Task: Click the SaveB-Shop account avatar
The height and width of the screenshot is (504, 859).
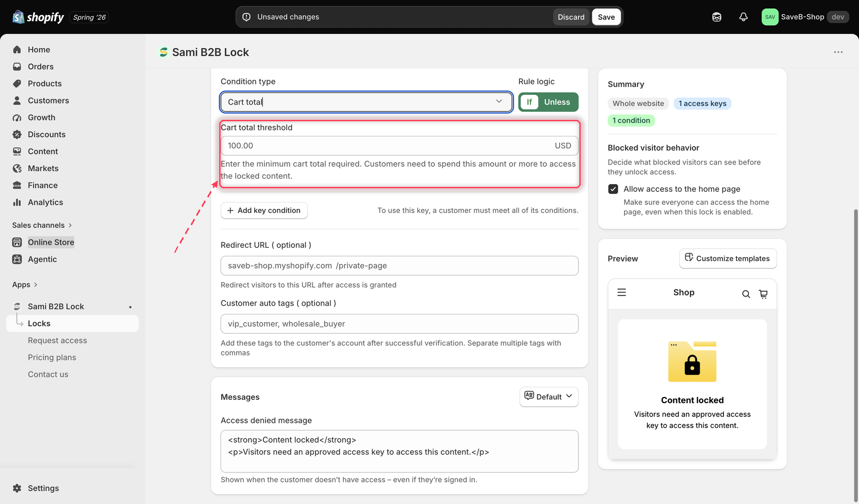Action: coord(770,17)
